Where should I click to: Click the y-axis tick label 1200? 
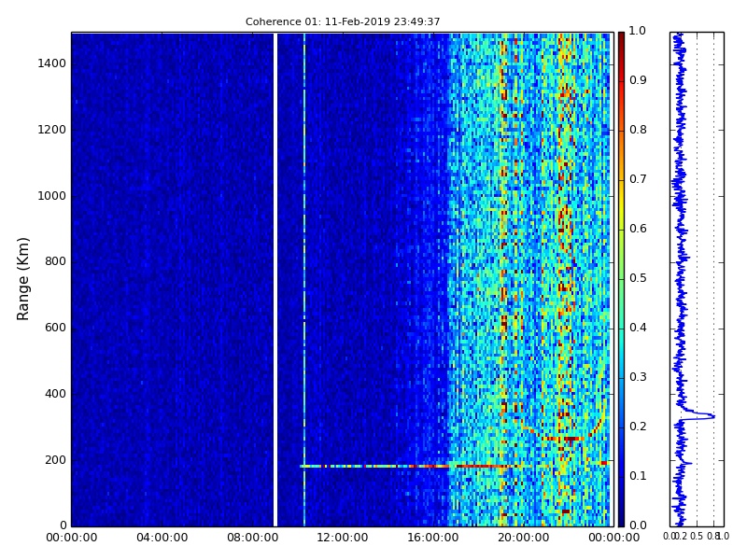[52, 130]
